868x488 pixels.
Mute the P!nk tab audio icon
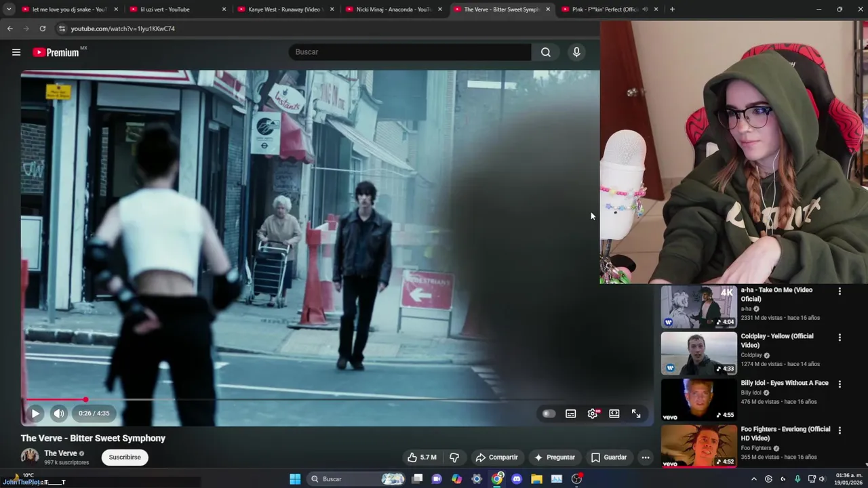pyautogui.click(x=645, y=9)
